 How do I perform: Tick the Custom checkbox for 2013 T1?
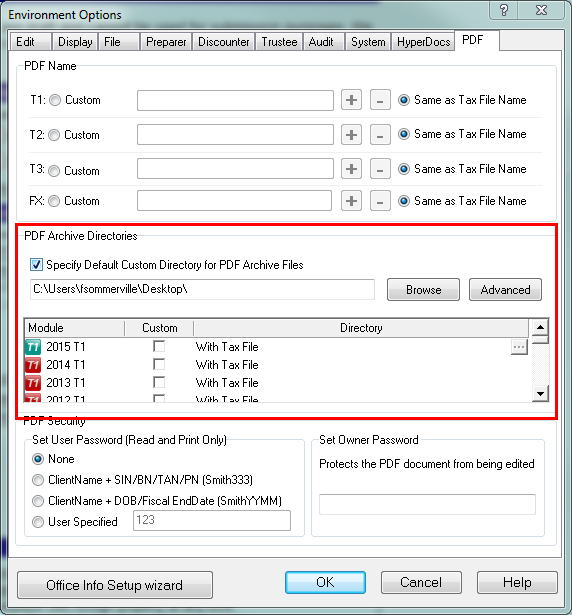(159, 382)
